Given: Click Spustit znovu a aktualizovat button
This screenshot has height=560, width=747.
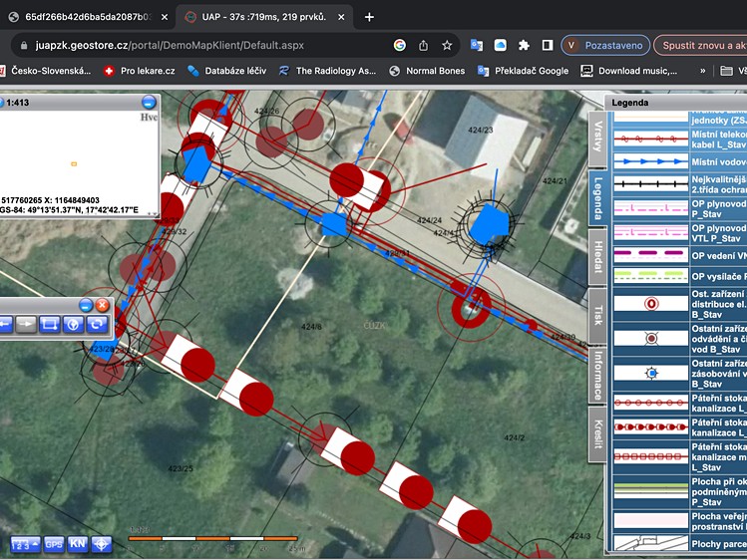Looking at the screenshot, I should tap(700, 45).
